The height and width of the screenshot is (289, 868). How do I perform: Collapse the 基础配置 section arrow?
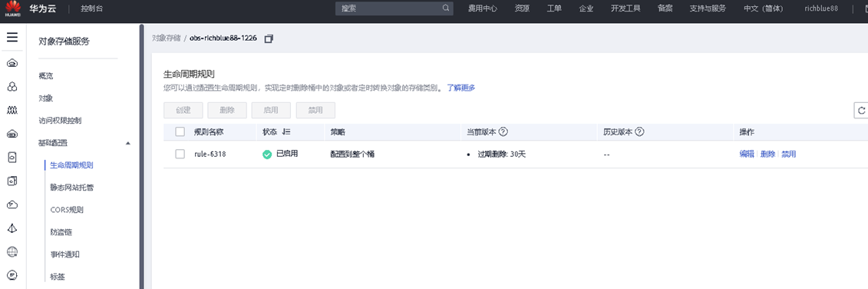(x=128, y=143)
